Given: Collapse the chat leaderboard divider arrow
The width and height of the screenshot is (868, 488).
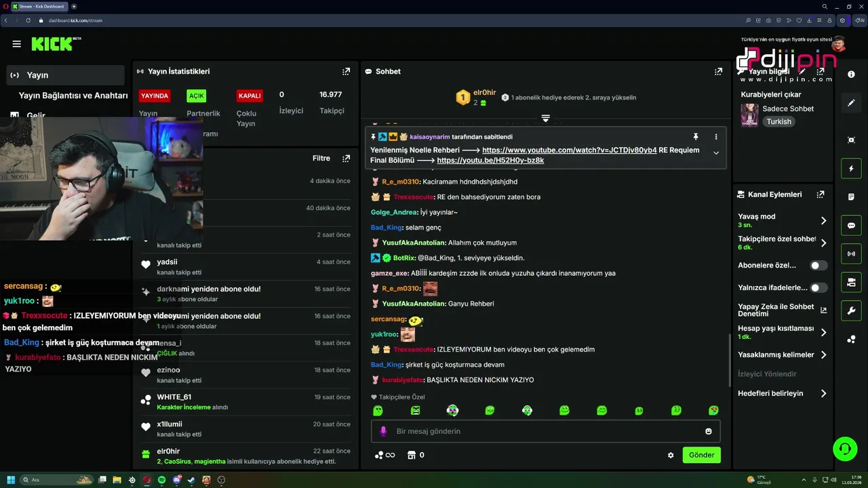Looking at the screenshot, I should pyautogui.click(x=545, y=118).
